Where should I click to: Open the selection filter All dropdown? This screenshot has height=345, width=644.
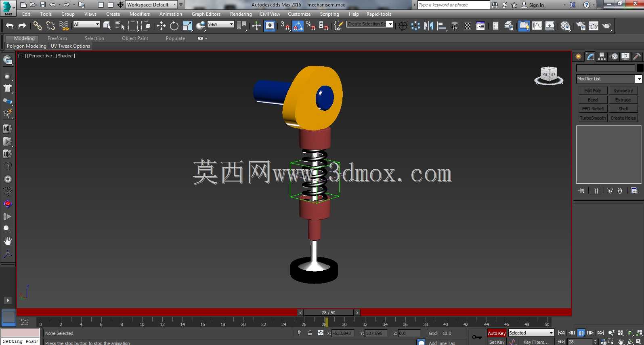click(x=86, y=24)
